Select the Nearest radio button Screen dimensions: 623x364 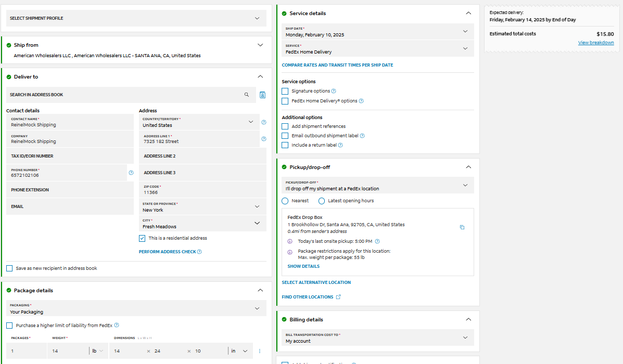[x=285, y=201]
